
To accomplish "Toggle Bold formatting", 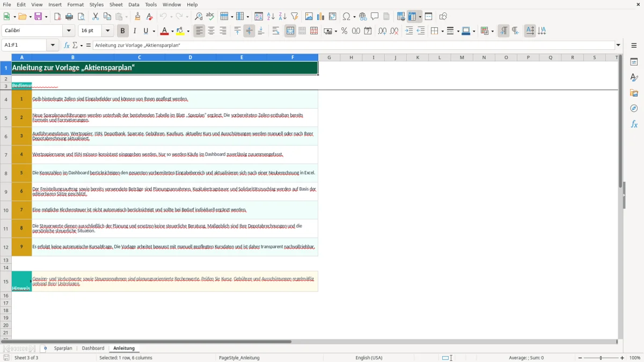I will 122,31.
